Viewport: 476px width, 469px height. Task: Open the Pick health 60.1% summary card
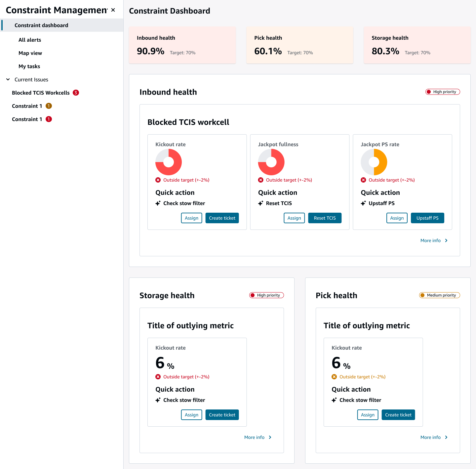pos(300,45)
